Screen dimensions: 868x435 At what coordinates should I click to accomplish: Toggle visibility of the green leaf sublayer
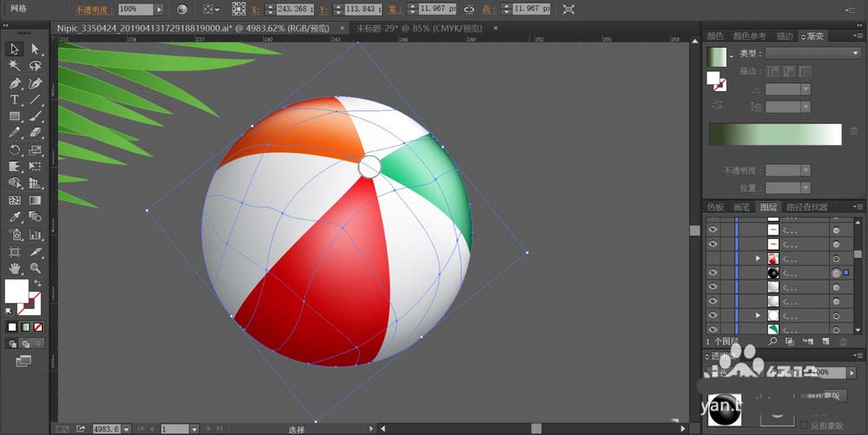(x=713, y=330)
